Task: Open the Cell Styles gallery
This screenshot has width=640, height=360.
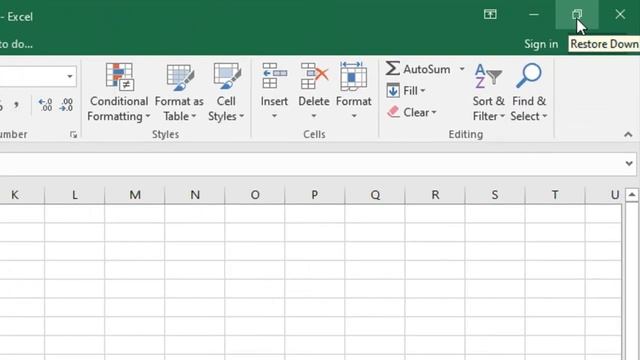Action: click(x=226, y=92)
